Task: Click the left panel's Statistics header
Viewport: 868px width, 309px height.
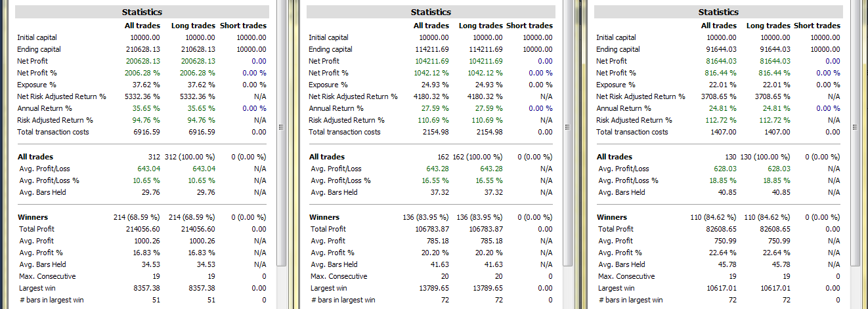Action: pos(142,12)
